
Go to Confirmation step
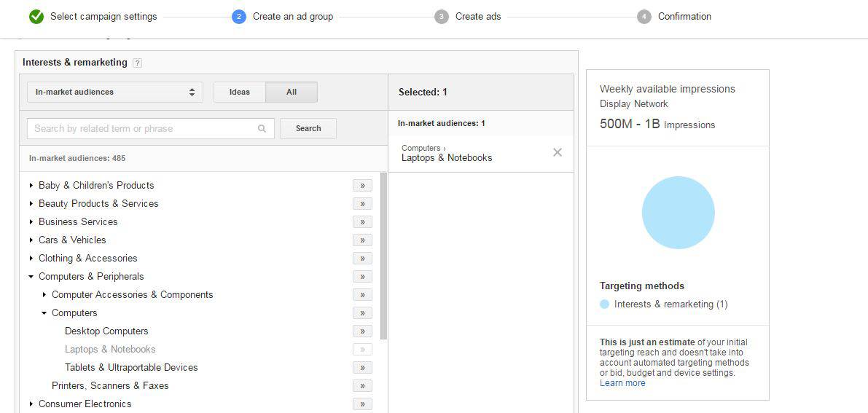click(x=684, y=17)
